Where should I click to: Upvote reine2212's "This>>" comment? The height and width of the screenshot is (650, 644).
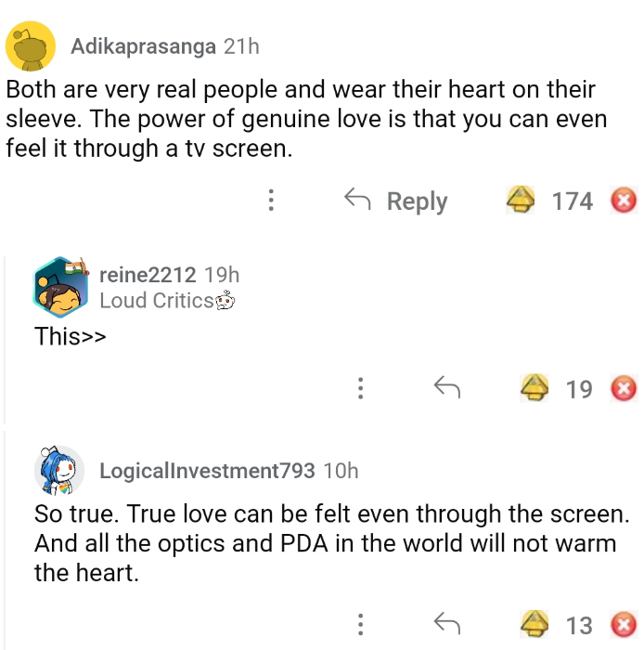coord(535,388)
